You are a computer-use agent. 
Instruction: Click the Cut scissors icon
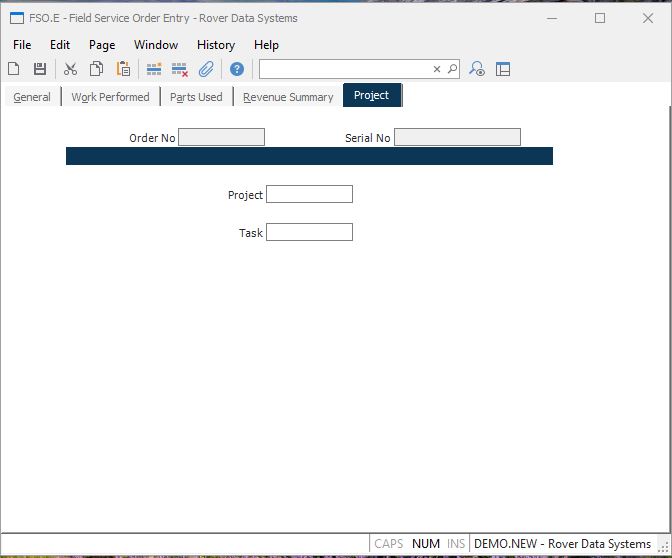pos(70,69)
